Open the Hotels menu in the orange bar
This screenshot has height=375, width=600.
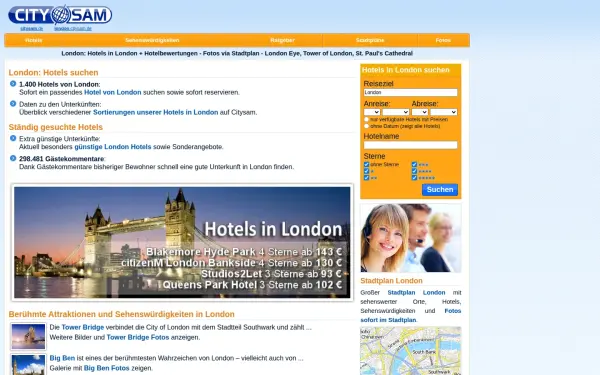(x=33, y=40)
